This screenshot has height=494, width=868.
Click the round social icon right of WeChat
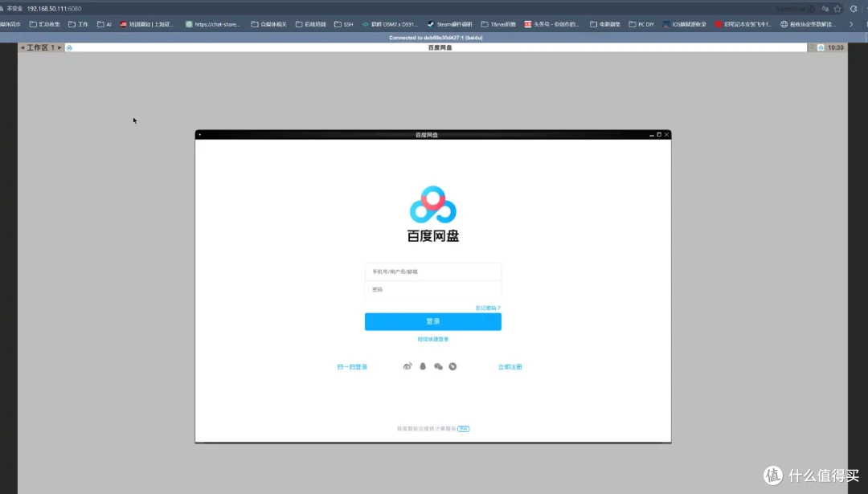452,366
